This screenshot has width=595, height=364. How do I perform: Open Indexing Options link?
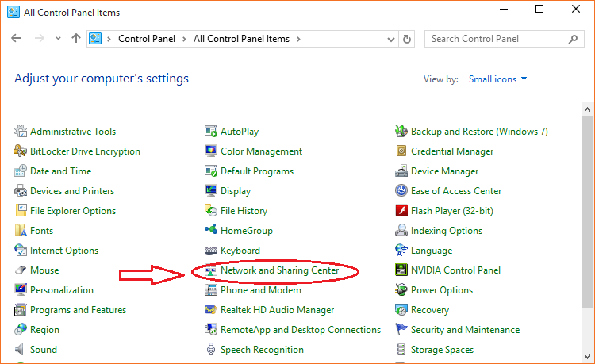[447, 231]
